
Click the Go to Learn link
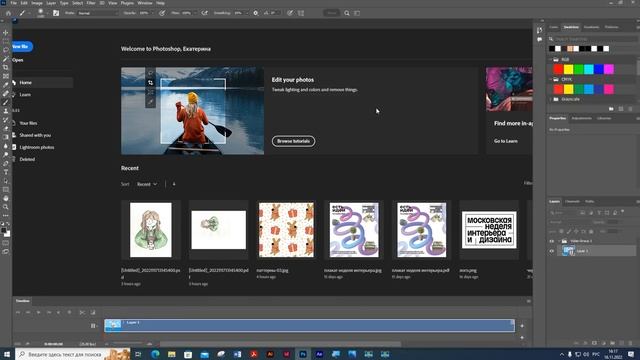coord(506,141)
